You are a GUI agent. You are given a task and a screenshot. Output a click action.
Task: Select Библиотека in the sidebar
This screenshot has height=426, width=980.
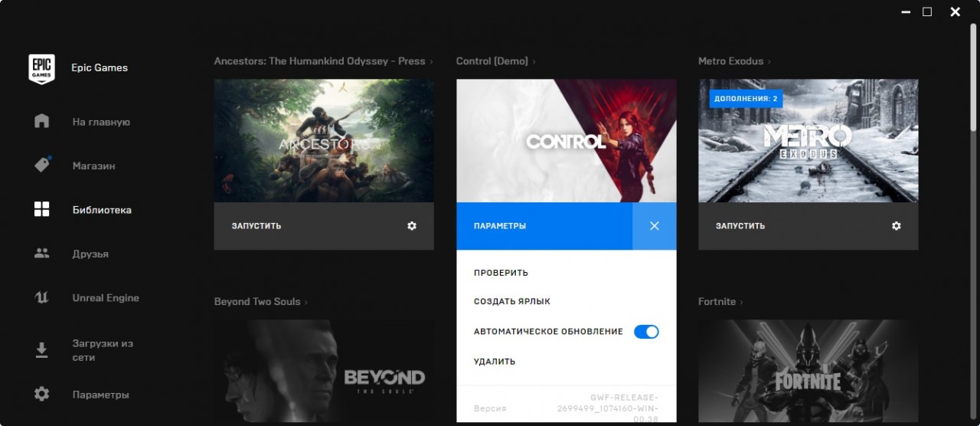[x=102, y=210]
